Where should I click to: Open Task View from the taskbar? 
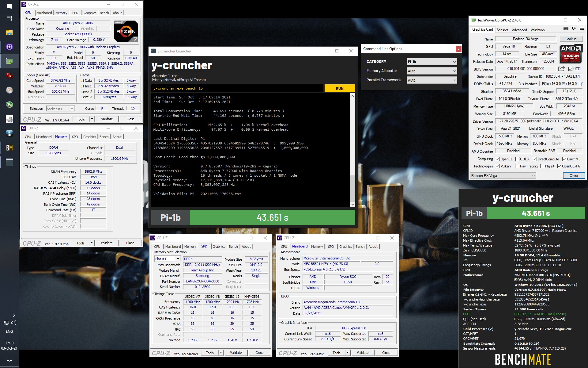coord(9,18)
